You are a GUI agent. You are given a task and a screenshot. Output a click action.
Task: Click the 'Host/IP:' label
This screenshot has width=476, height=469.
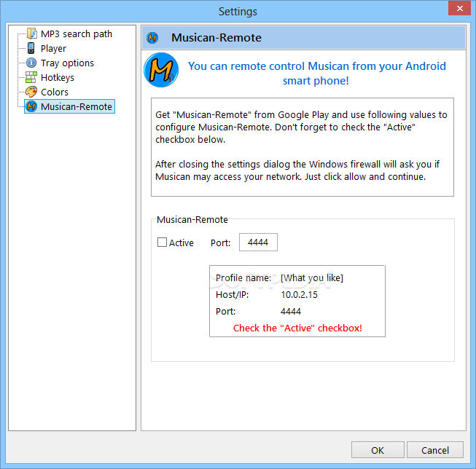(233, 294)
